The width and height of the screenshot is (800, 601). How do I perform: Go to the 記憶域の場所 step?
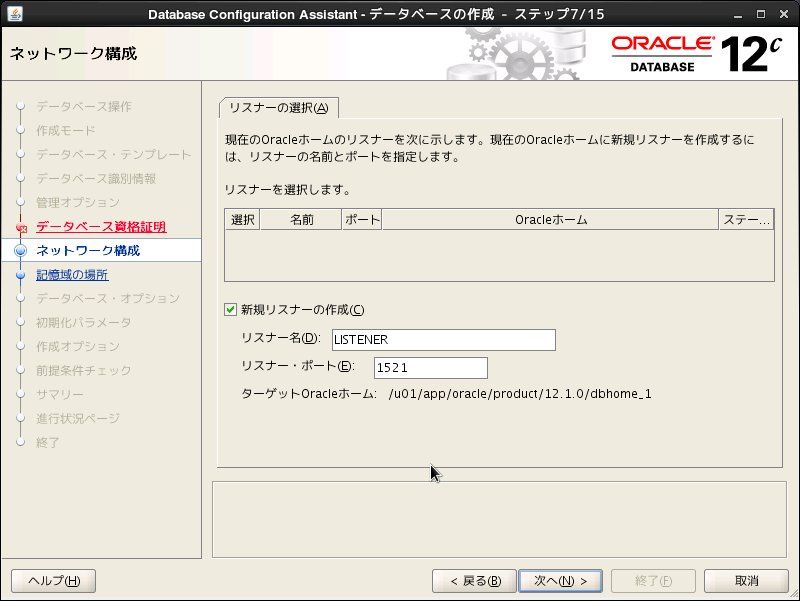72,274
